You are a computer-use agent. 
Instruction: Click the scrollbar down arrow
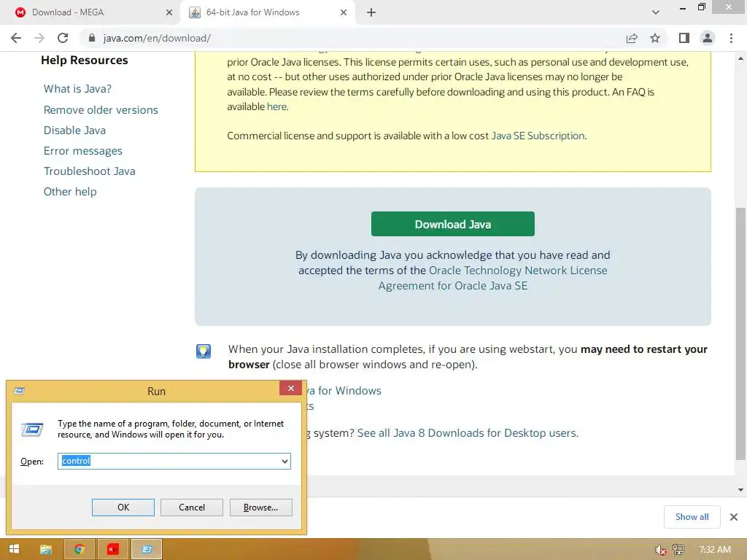(x=740, y=490)
